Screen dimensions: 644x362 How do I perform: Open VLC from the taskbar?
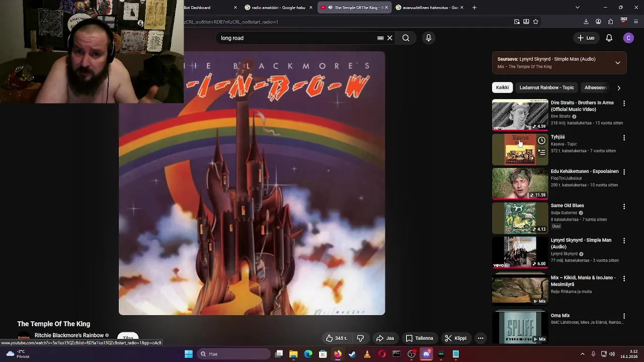367,354
